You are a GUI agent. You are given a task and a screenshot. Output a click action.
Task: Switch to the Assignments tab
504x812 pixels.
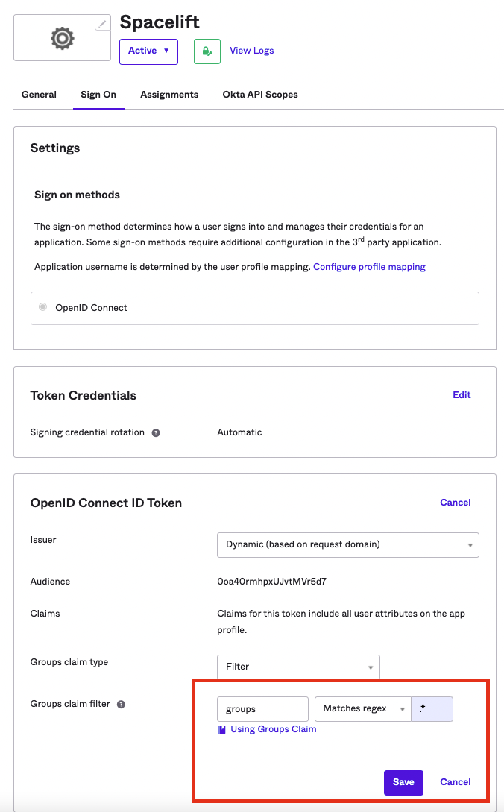[x=169, y=95]
